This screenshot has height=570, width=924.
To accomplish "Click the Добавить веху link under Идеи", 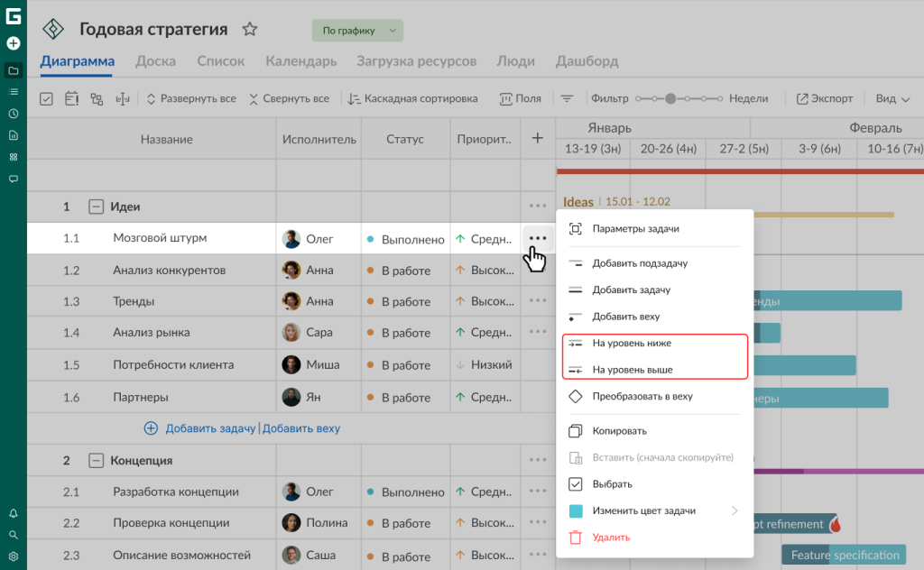I will coord(301,428).
